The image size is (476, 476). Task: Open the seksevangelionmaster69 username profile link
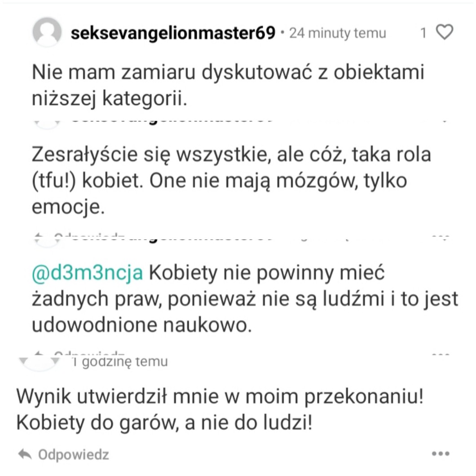coord(173,33)
